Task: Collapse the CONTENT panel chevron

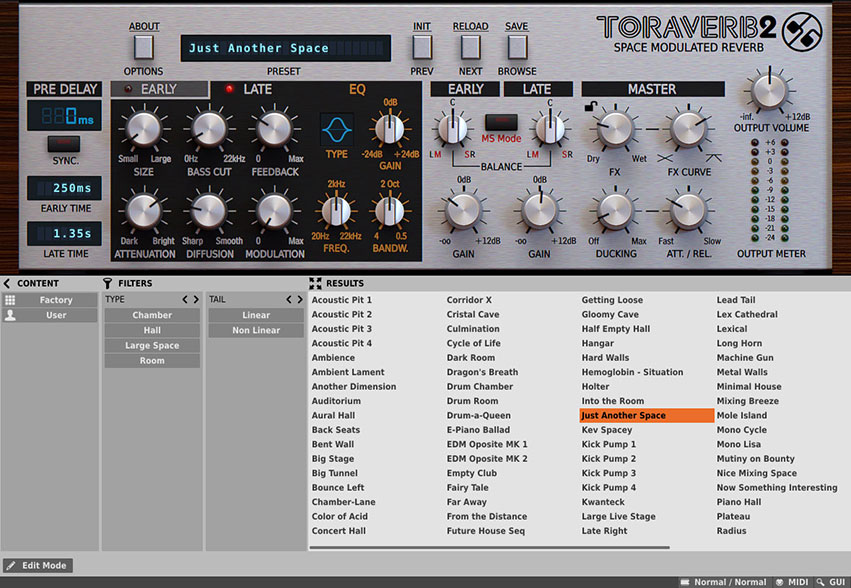Action: point(8,283)
